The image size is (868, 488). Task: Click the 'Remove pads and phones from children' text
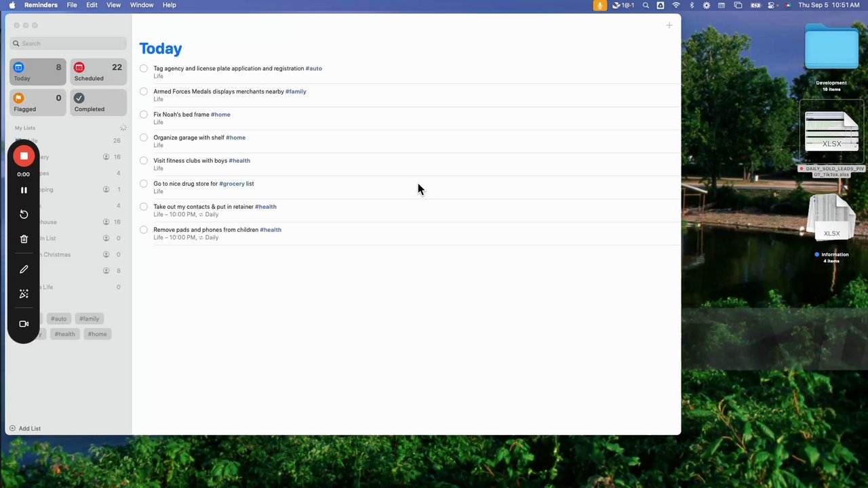[205, 230]
